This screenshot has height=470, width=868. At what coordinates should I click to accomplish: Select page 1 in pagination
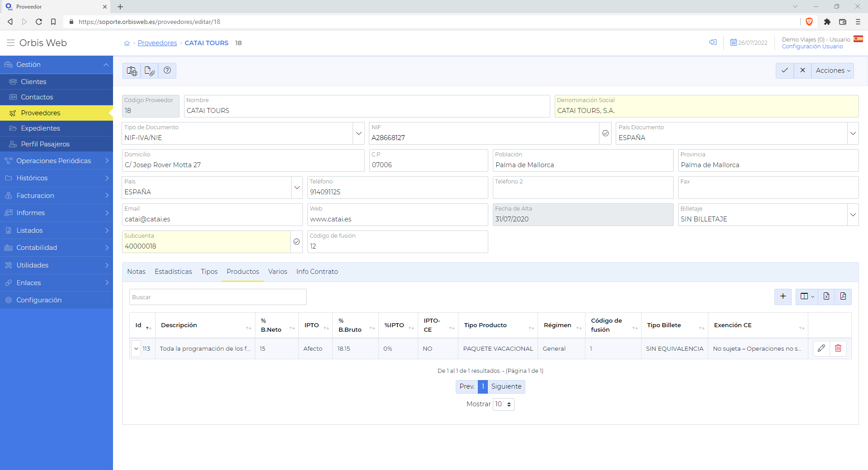[x=483, y=386]
